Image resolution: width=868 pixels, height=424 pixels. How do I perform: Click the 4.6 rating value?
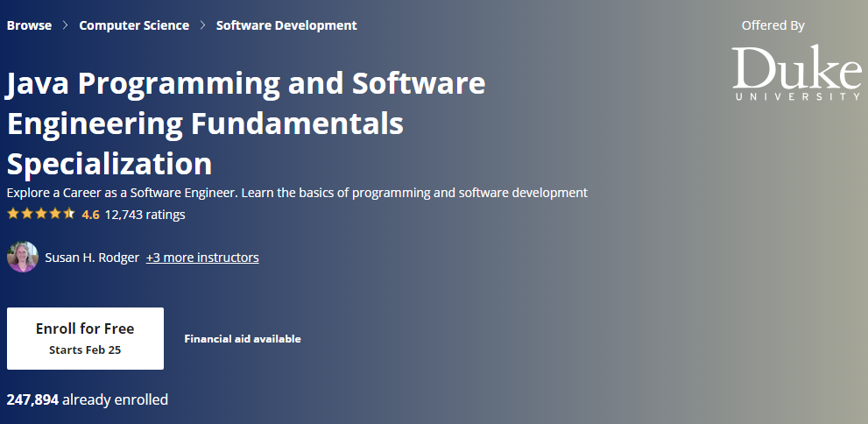91,215
